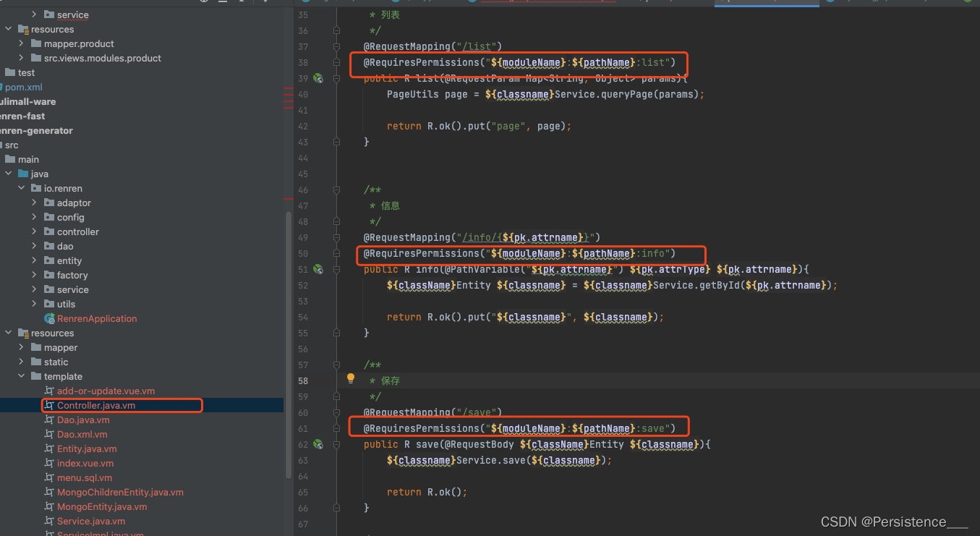Click the controller package folder icon
This screenshot has height=536, width=980.
[49, 231]
